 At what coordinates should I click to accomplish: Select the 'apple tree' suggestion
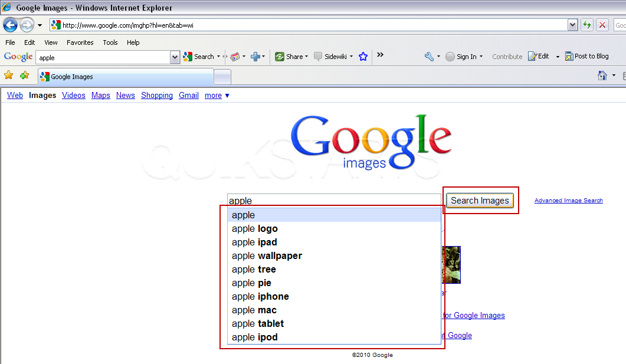[334, 270]
